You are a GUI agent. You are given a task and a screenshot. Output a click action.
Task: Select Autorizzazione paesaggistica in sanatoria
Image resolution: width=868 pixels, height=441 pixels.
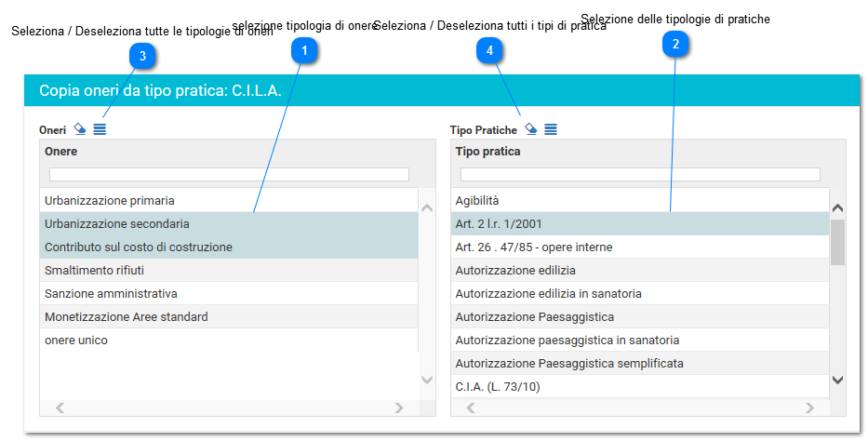point(640,340)
